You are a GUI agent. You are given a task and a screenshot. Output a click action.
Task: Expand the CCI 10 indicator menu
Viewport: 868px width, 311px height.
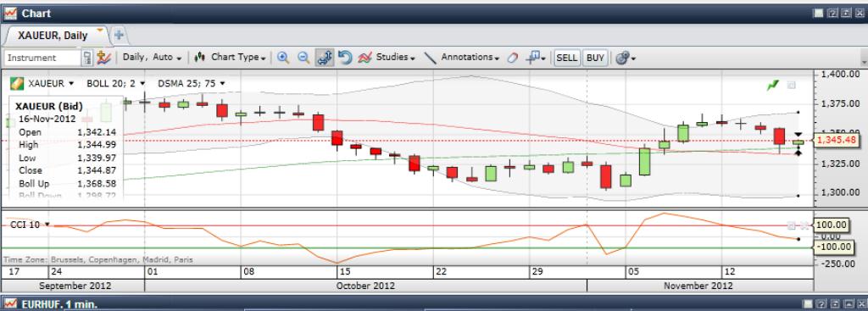tap(30, 225)
